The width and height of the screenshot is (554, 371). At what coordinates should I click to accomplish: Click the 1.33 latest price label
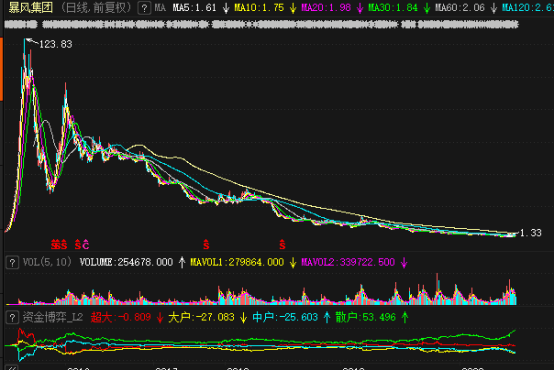[531, 233]
